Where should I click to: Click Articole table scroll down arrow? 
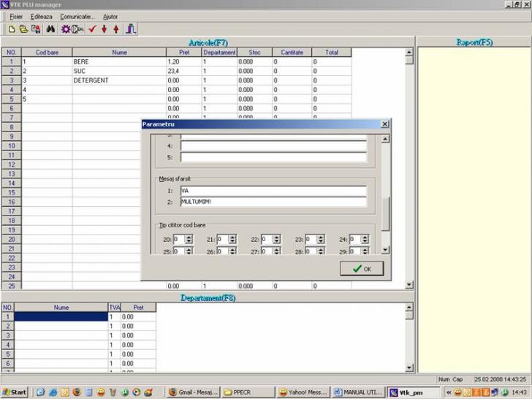pos(409,285)
